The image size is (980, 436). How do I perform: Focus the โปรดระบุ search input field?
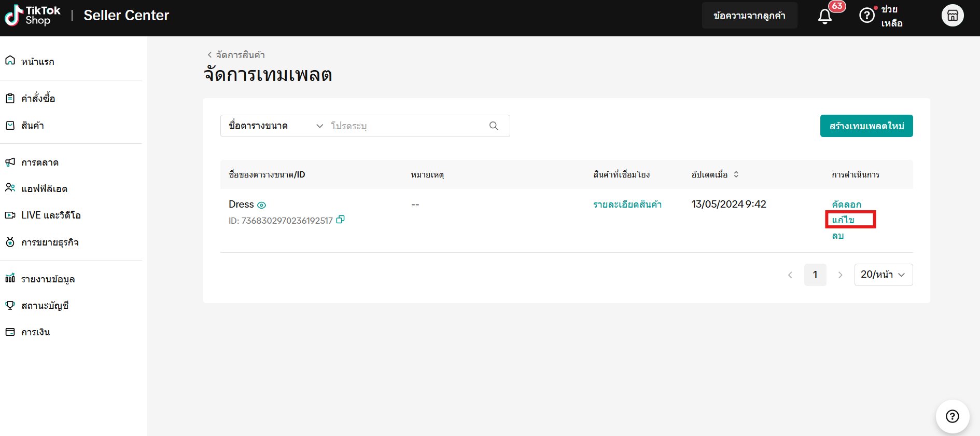(x=407, y=126)
